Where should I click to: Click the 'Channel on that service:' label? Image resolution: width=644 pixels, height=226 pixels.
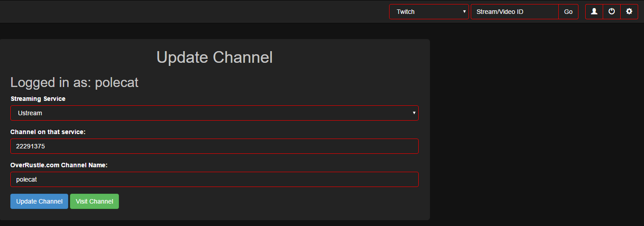[48, 132]
